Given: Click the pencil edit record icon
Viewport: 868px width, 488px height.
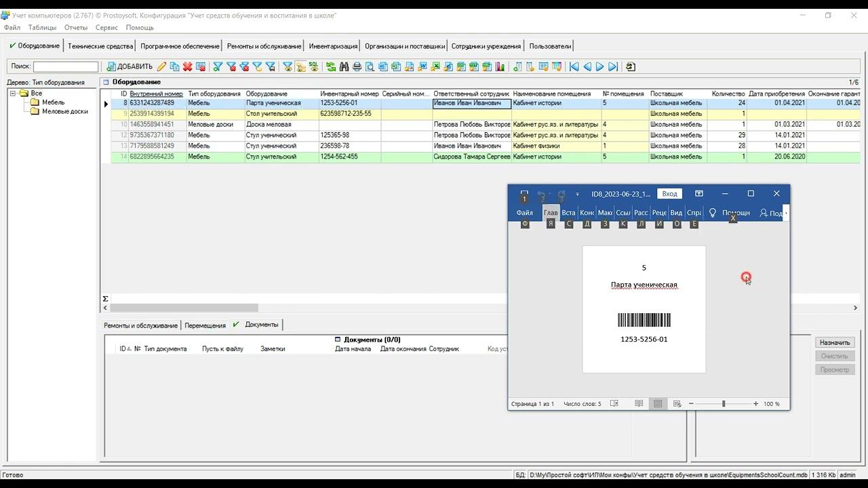Looking at the screenshot, I should (x=161, y=66).
